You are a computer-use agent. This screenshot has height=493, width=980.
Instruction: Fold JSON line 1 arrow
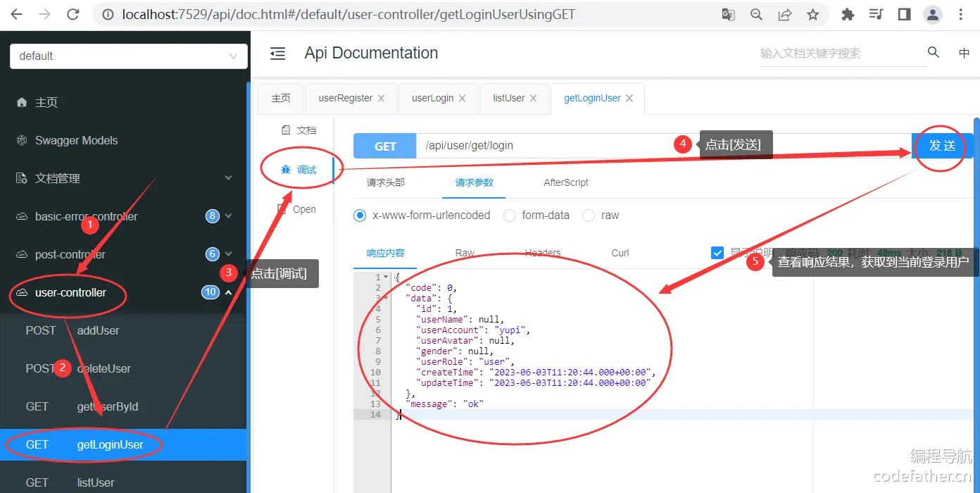(386, 277)
